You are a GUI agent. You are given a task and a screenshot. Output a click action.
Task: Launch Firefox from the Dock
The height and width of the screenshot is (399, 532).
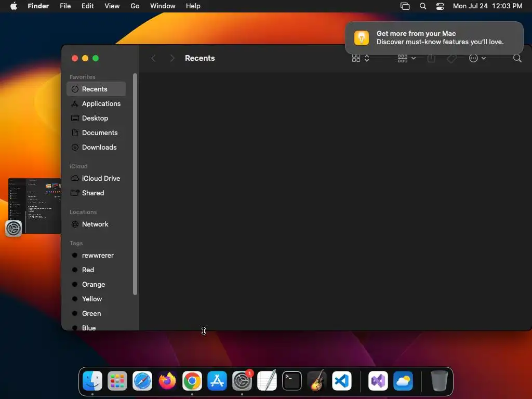click(167, 381)
